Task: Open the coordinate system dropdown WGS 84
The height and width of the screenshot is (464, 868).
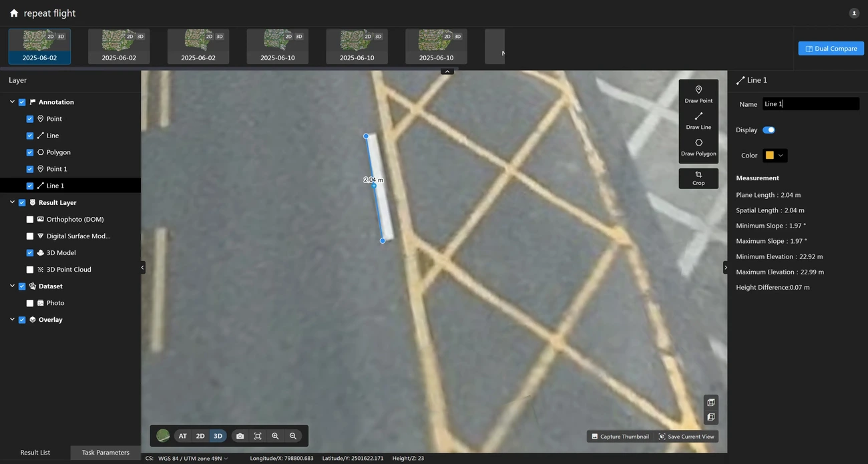Action: (193, 459)
